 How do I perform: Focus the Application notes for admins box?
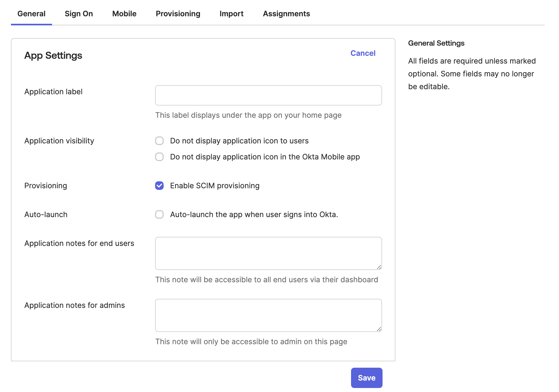point(268,315)
